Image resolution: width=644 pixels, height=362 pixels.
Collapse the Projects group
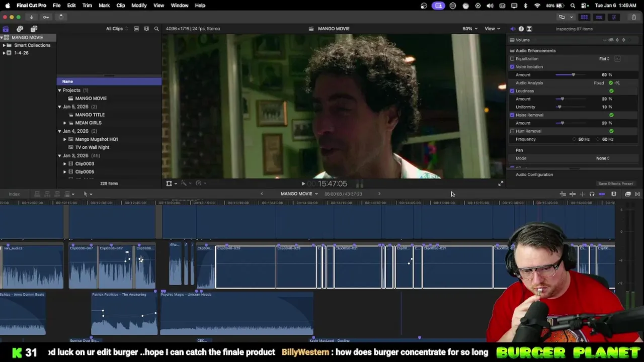coord(59,90)
